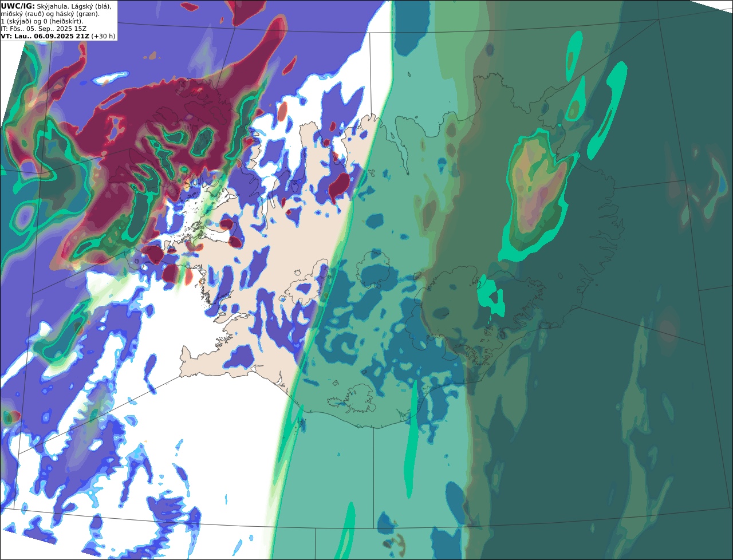This screenshot has width=733, height=560.
Task: Click the '(+30 h)' forecast offset text
Action: pyautogui.click(x=104, y=36)
